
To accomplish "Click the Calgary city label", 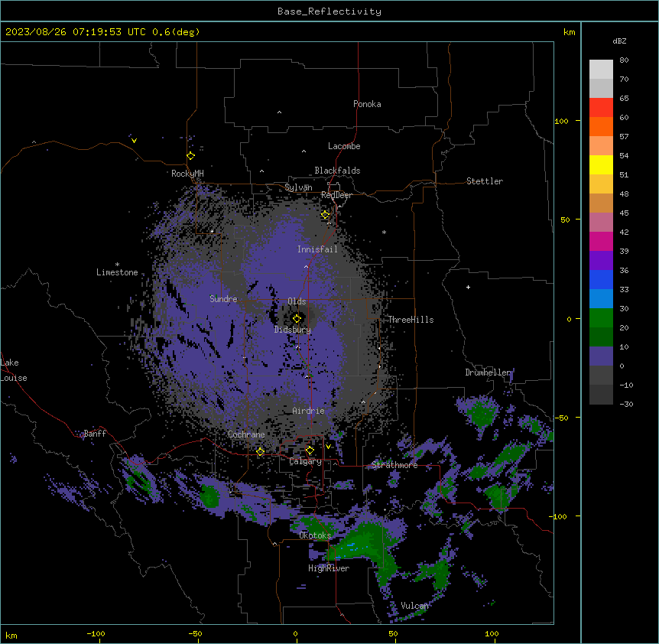I will 305,461.
